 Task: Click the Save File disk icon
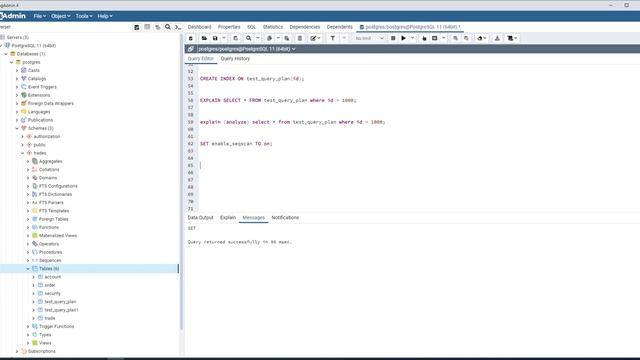coord(215,38)
